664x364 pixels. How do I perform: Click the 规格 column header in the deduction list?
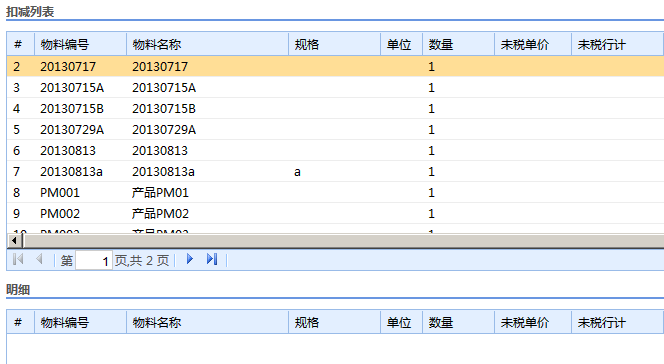[x=335, y=44]
